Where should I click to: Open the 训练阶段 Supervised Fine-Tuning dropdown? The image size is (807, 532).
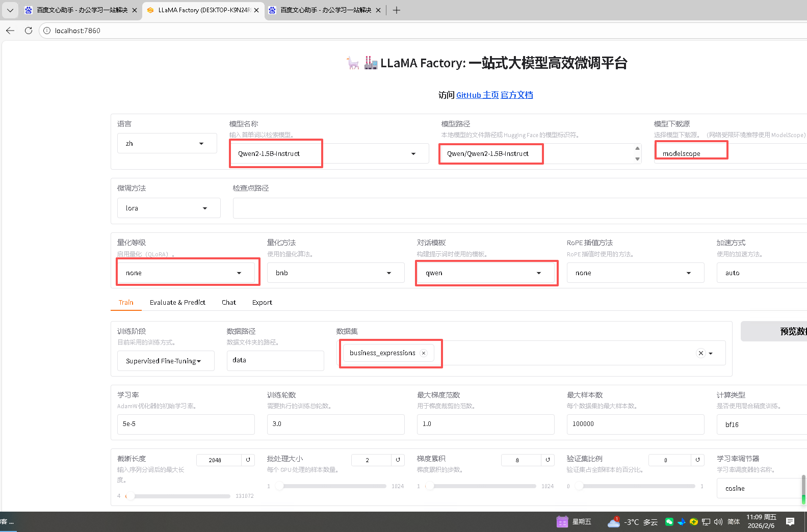pyautogui.click(x=166, y=361)
